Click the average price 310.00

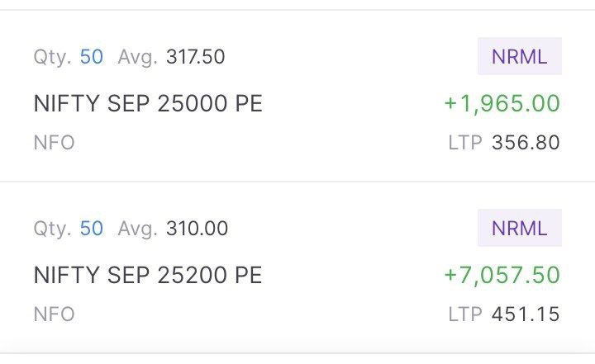pos(197,228)
